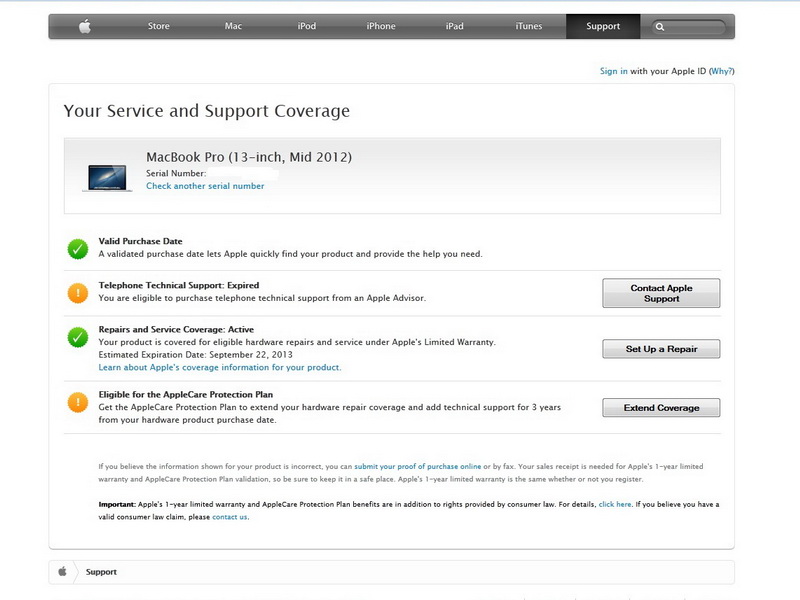Click the Sign in link
Image resolution: width=800 pixels, height=600 pixels.
[614, 71]
